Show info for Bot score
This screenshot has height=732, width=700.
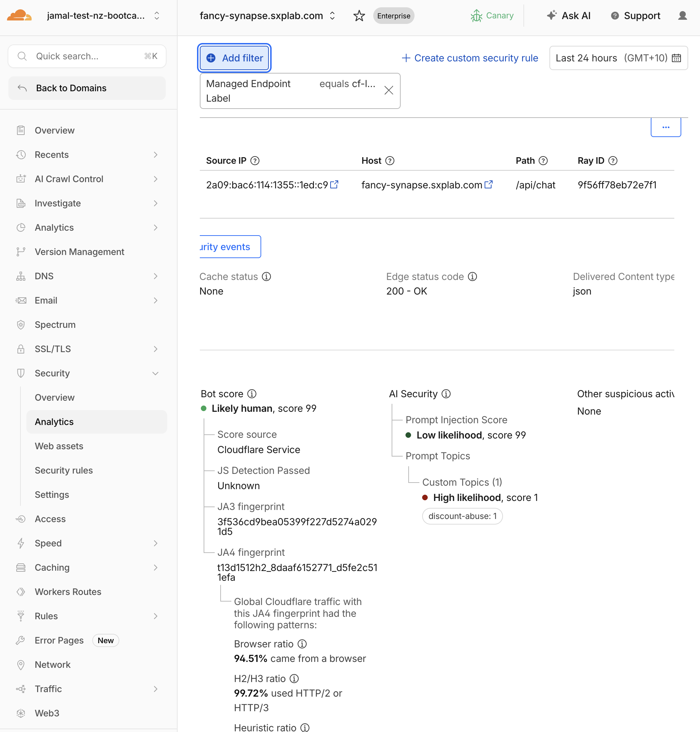point(252,394)
